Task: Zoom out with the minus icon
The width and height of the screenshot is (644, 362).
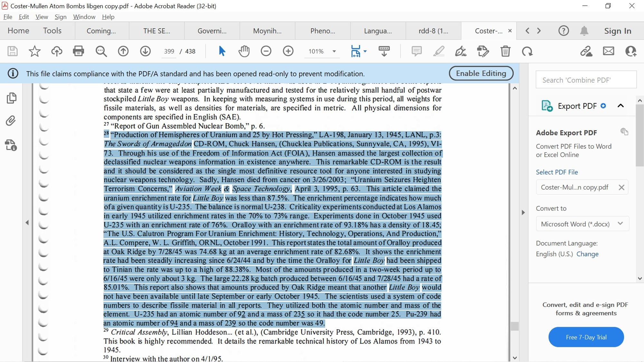Action: coord(266,51)
